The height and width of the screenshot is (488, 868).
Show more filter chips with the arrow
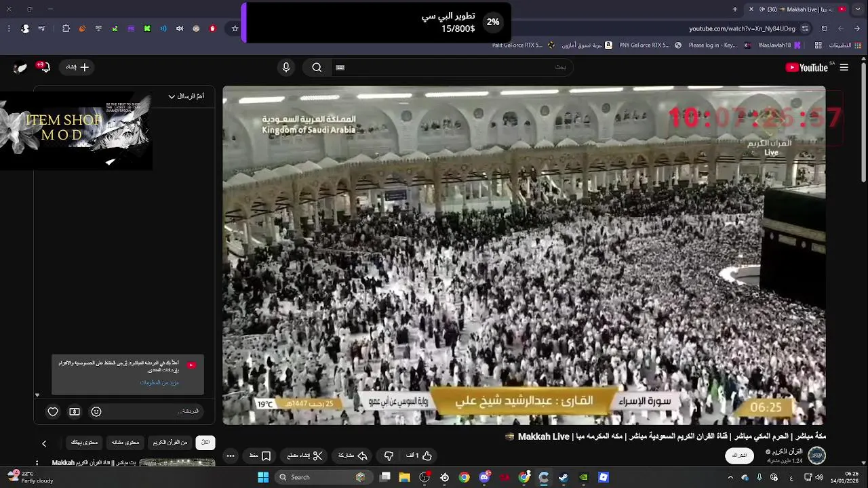[x=44, y=443]
